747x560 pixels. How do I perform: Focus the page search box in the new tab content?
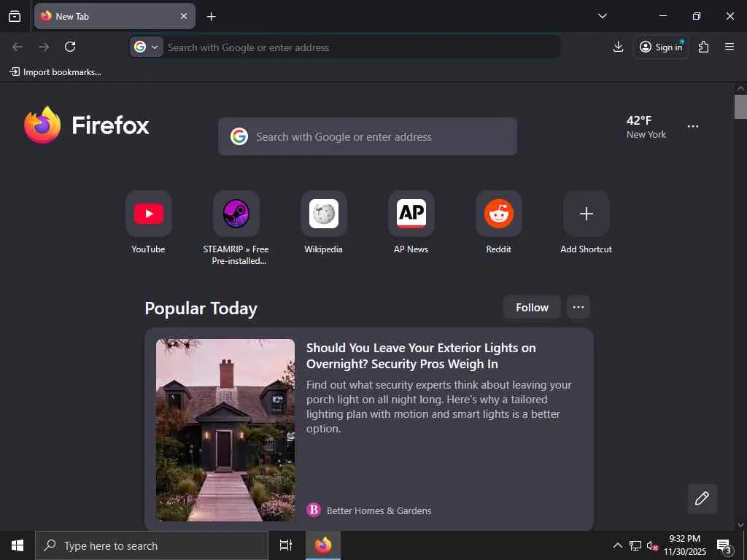368,136
